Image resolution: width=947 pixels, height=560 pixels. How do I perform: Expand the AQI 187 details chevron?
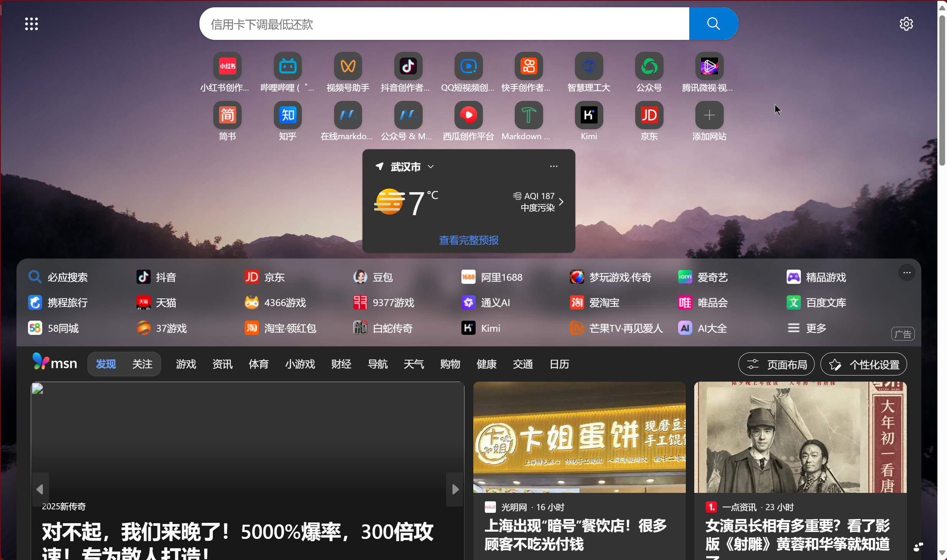561,202
